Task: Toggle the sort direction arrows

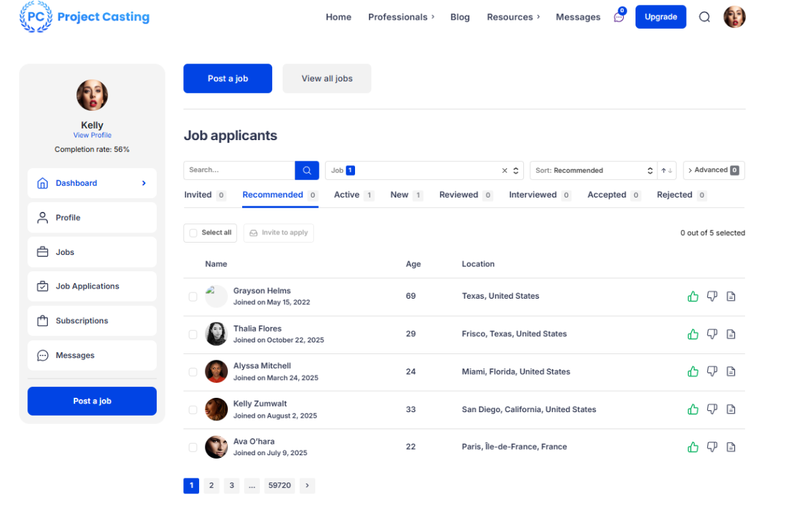Action: [667, 170]
